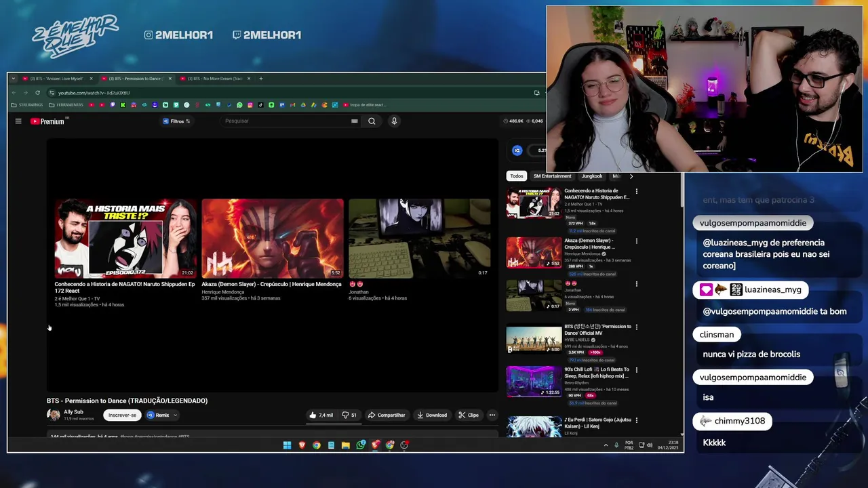Open options for Permission to Dance Official MV
The height and width of the screenshot is (488, 868).
(x=636, y=327)
